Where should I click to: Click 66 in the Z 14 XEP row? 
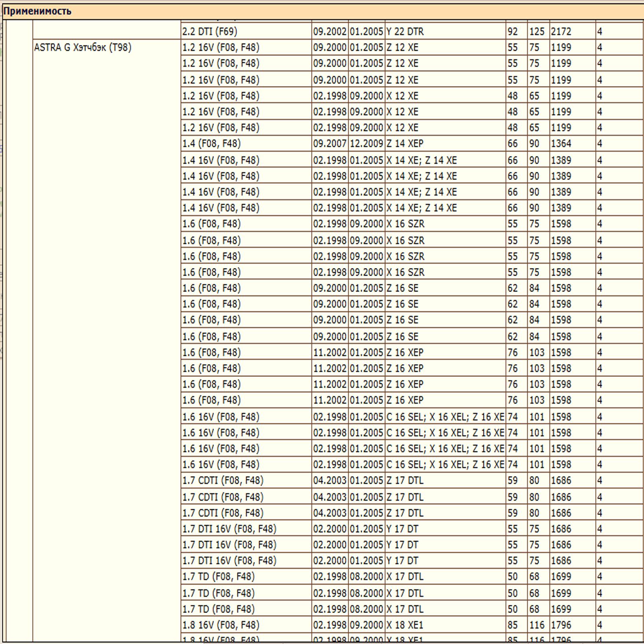tap(516, 144)
